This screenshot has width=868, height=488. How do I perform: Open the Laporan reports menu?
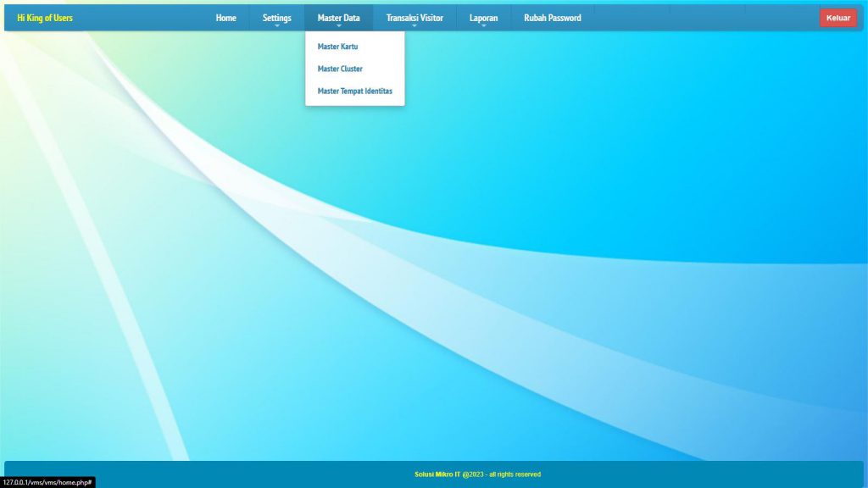coord(483,18)
